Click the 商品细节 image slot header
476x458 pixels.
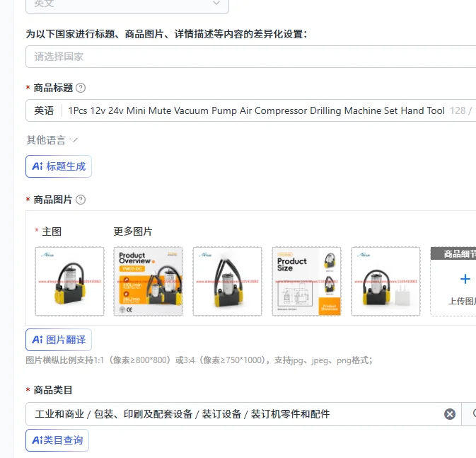click(453, 253)
